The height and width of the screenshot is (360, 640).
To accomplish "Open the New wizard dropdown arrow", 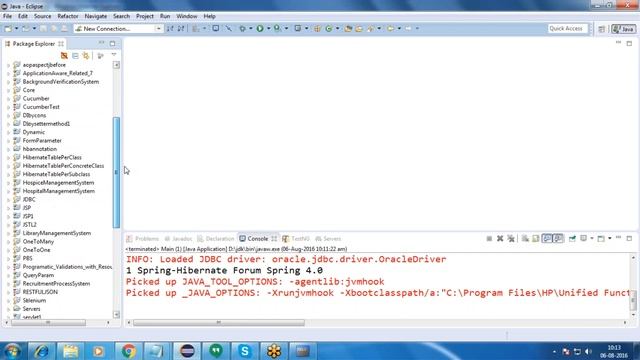I will (16, 29).
